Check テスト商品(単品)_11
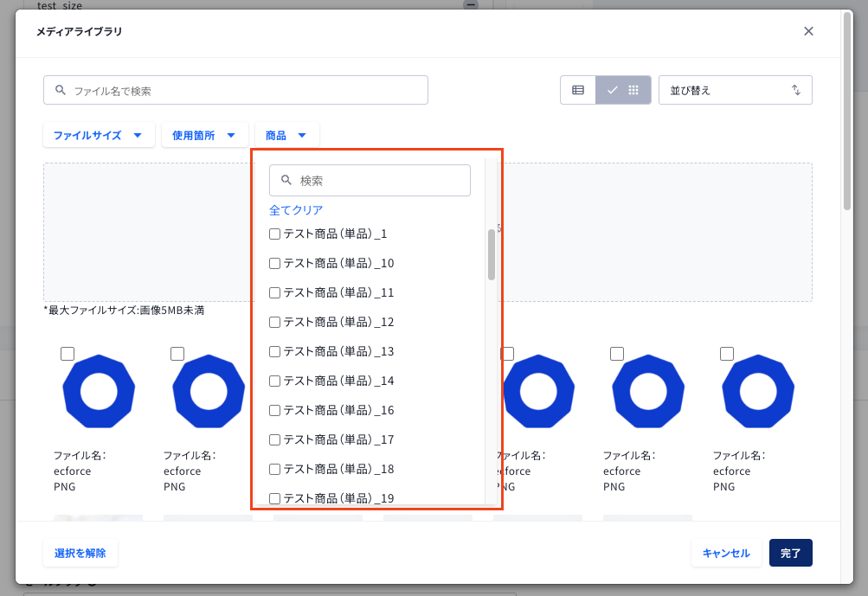 [274, 292]
